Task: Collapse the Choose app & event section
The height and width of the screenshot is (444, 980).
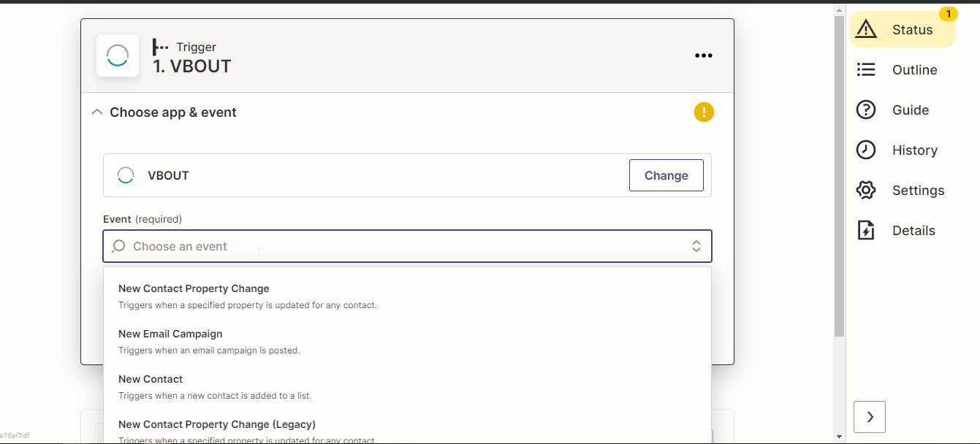Action: pyautogui.click(x=96, y=112)
